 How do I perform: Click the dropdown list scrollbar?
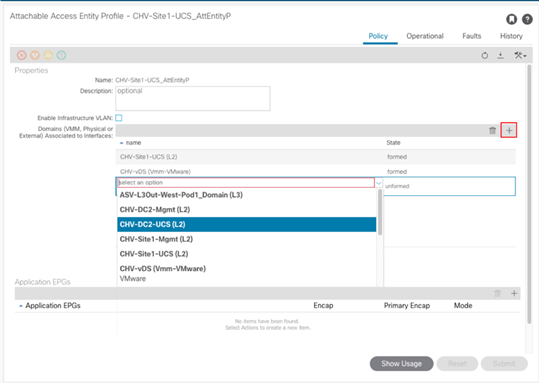click(380, 212)
